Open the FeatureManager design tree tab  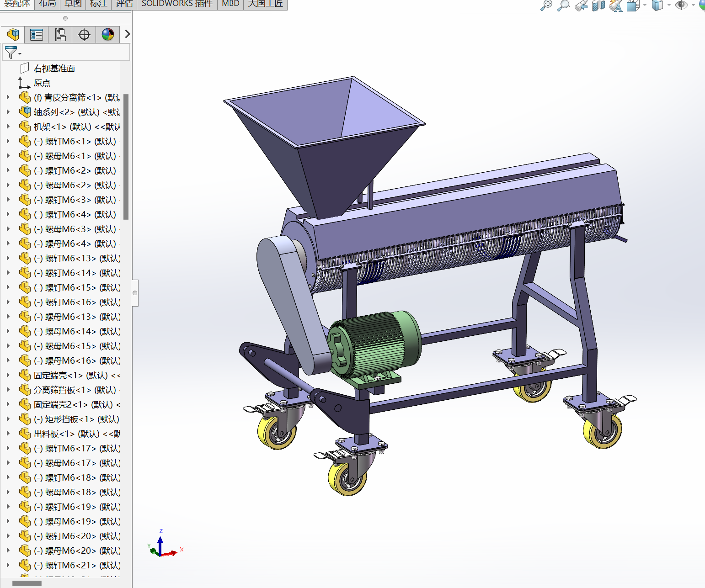[13, 35]
